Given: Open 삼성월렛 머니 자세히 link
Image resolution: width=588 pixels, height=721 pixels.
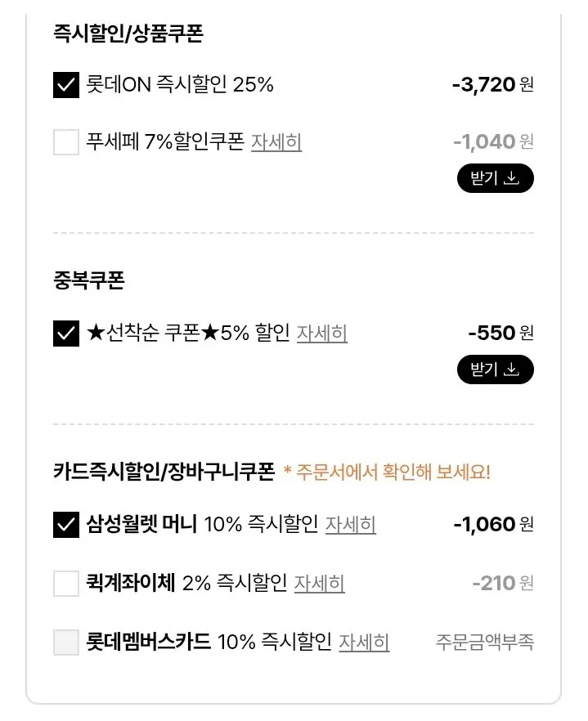Looking at the screenshot, I should click(x=352, y=525).
